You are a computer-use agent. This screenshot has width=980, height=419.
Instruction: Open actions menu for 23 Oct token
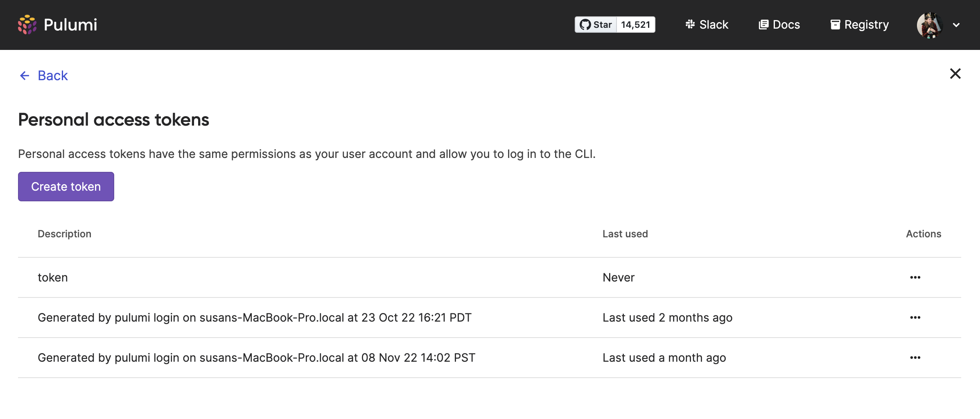click(x=915, y=318)
